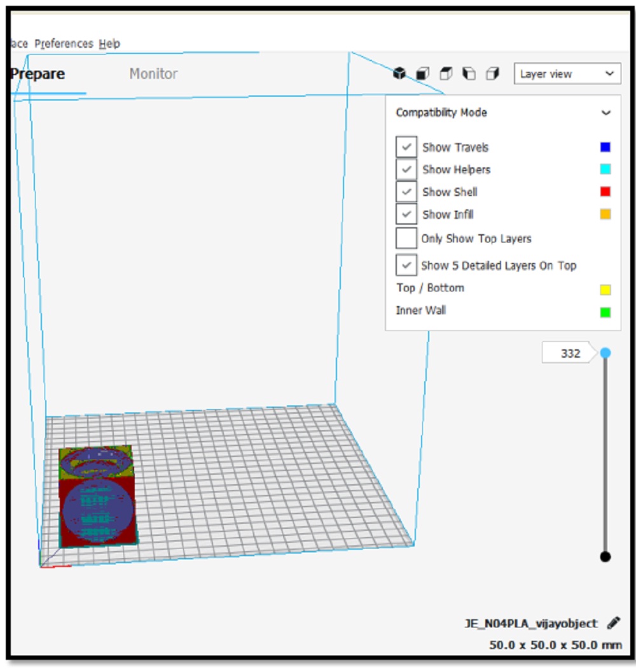The width and height of the screenshot is (636, 672).
Task: Switch to top view cube icon
Action: point(446,73)
